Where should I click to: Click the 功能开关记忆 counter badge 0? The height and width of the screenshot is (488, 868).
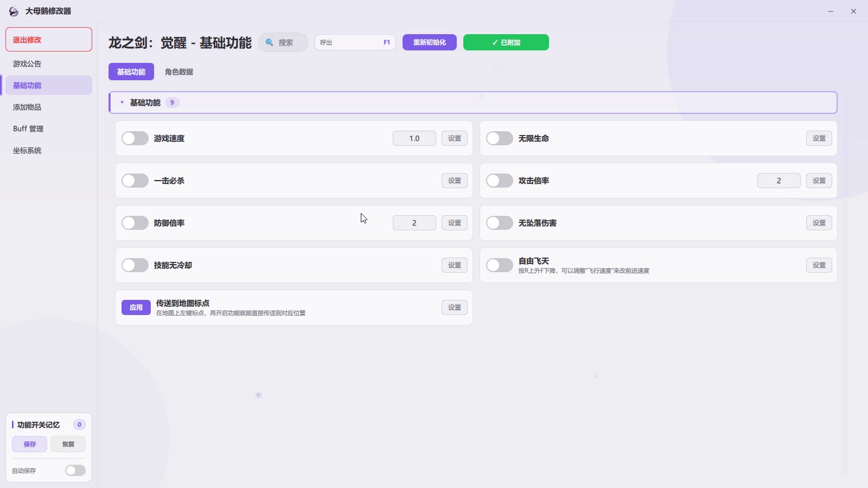point(79,425)
